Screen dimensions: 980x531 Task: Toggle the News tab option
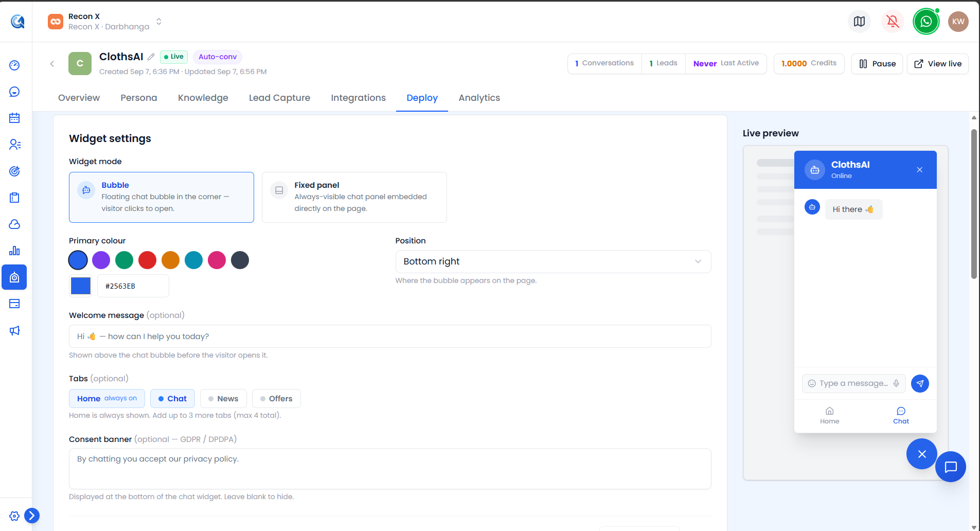223,399
